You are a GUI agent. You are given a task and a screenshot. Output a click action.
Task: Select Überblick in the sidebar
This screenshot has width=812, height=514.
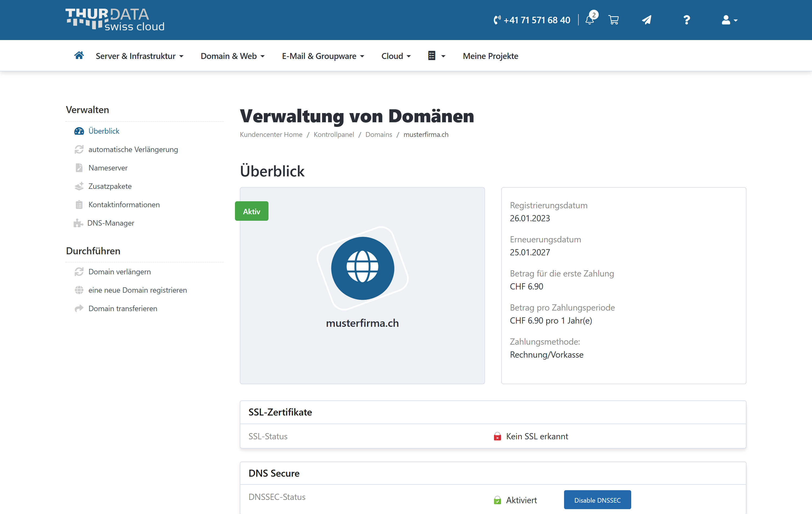click(x=104, y=131)
